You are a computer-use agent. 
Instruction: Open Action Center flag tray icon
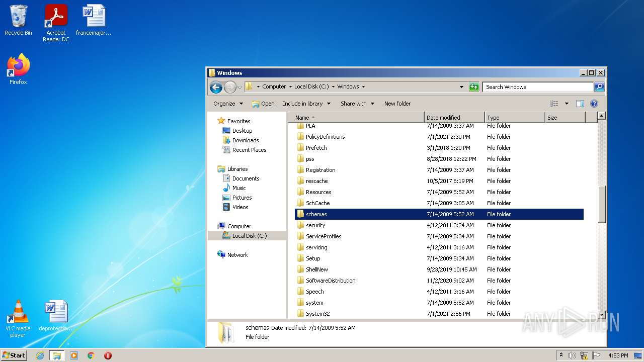tap(596, 355)
